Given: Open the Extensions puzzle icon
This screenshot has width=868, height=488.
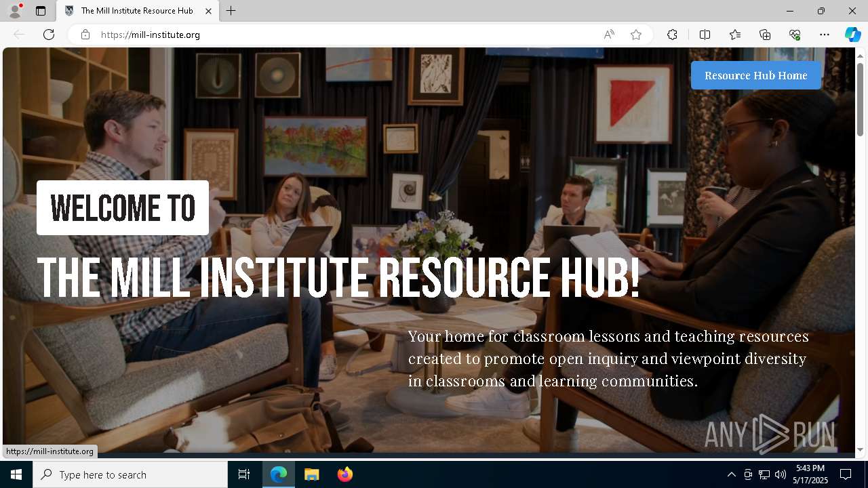Looking at the screenshot, I should point(672,35).
